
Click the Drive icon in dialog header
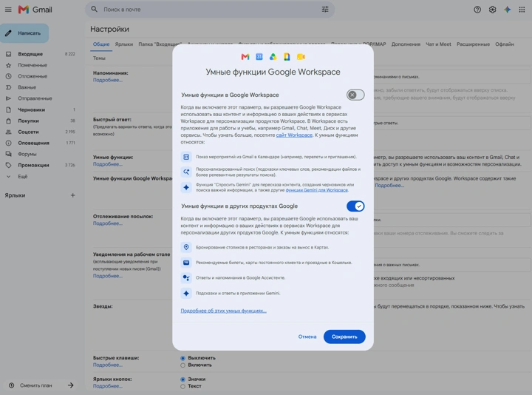click(273, 57)
